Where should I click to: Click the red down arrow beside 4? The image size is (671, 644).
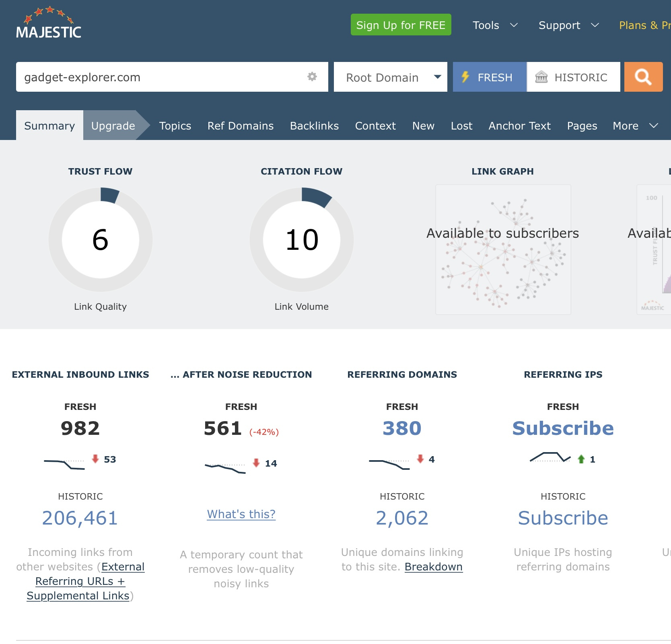420,459
